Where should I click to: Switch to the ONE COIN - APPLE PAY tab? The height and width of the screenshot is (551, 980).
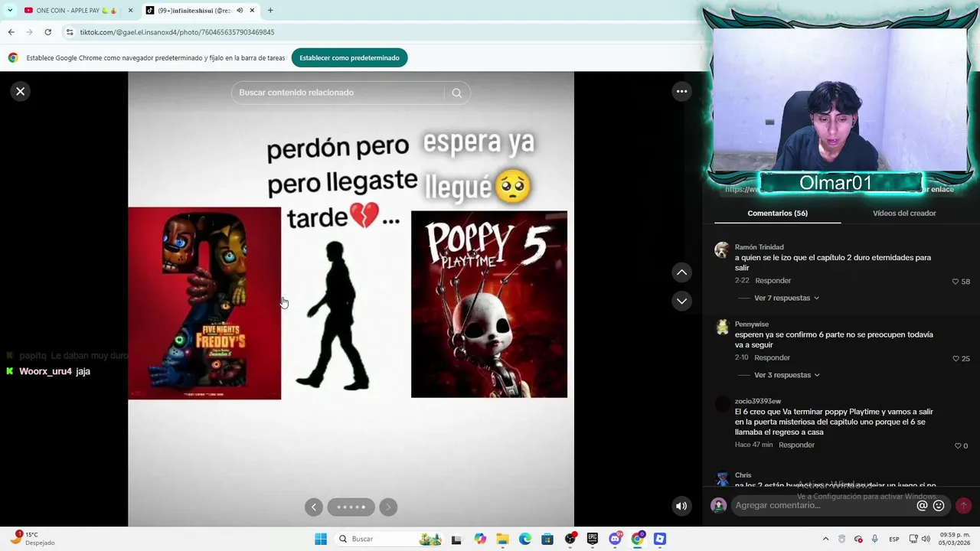pos(77,11)
